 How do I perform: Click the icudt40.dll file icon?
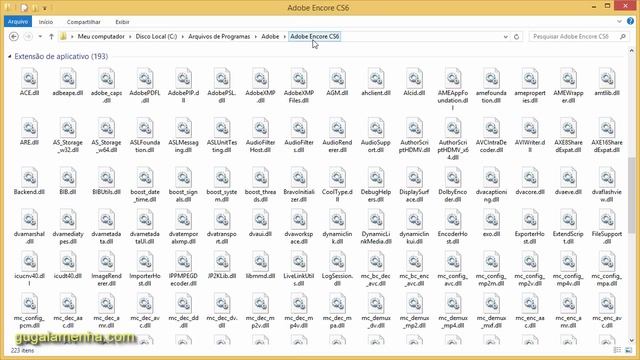(68, 262)
